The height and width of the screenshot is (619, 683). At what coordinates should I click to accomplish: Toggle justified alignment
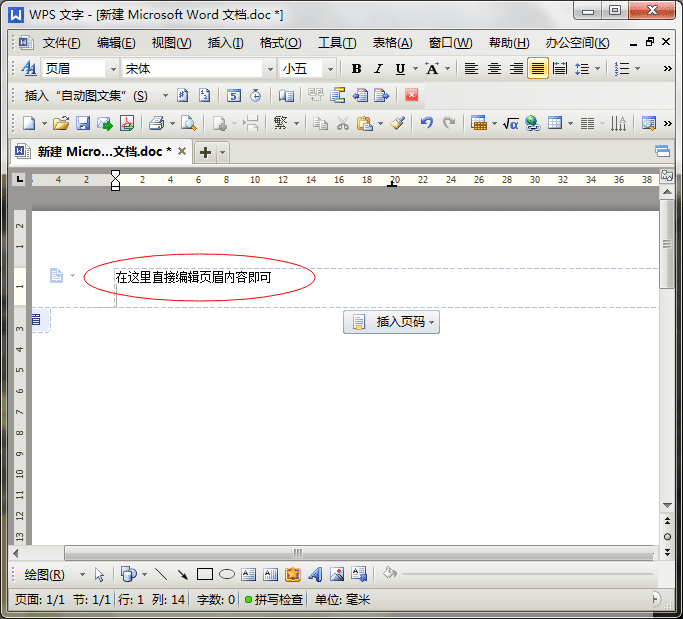point(538,68)
